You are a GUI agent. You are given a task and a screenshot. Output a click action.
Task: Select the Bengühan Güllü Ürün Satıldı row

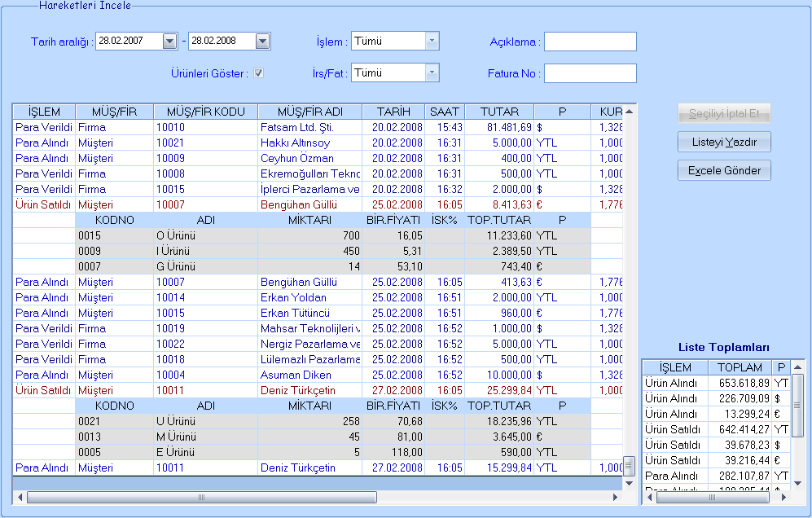[x=309, y=205]
